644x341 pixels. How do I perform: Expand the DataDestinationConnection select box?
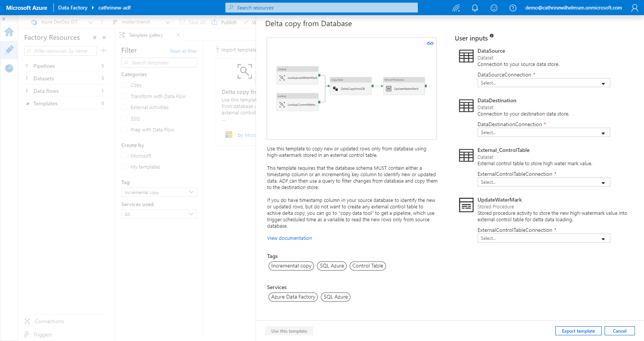tap(543, 133)
